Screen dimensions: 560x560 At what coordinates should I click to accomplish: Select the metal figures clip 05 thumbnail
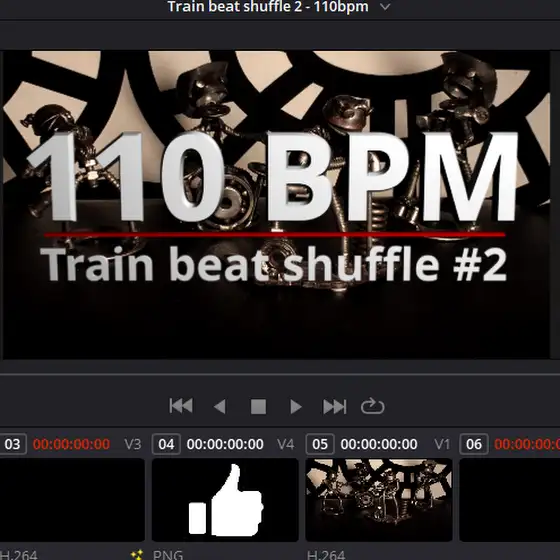379,500
